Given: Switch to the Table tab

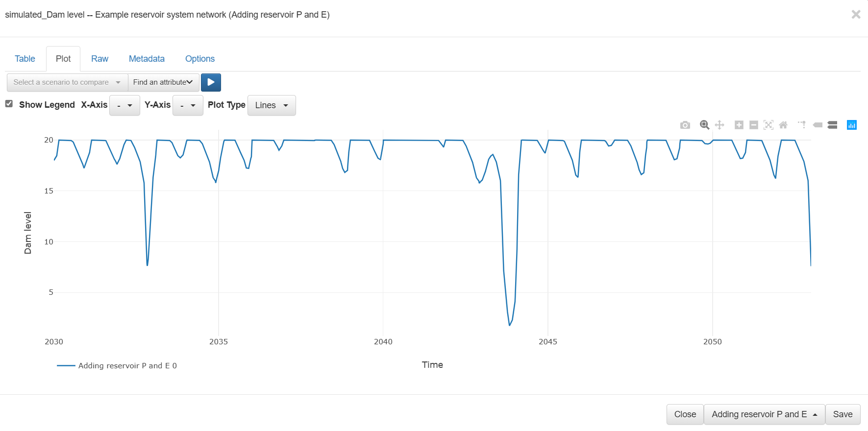Looking at the screenshot, I should [25, 59].
